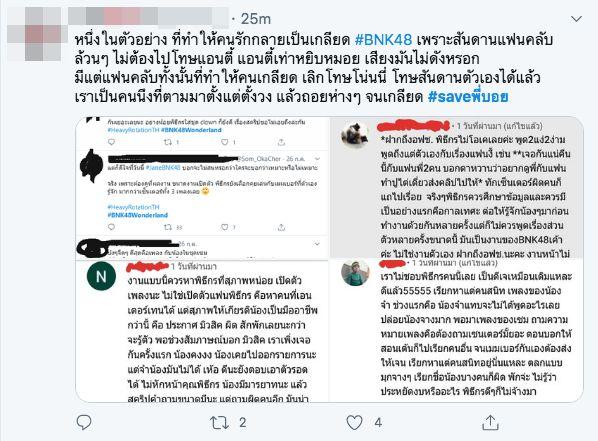The image size is (598, 441).
Task: Click the green N avatar circle
Action: (101, 276)
